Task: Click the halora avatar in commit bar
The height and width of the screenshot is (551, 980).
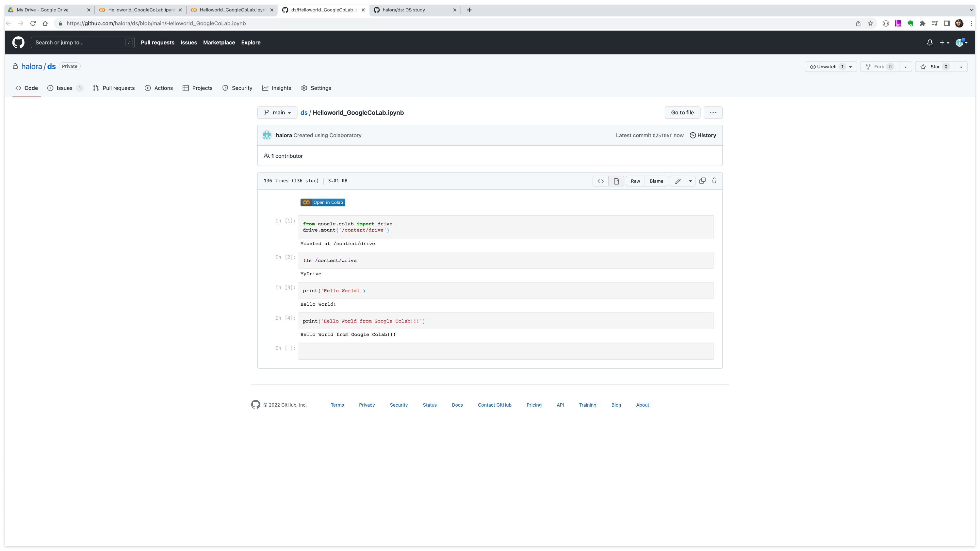Action: click(267, 135)
